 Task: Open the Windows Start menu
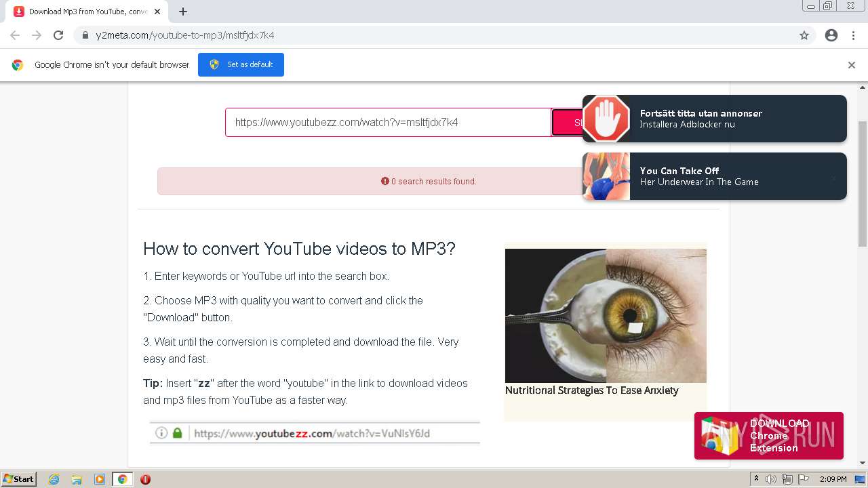click(19, 479)
